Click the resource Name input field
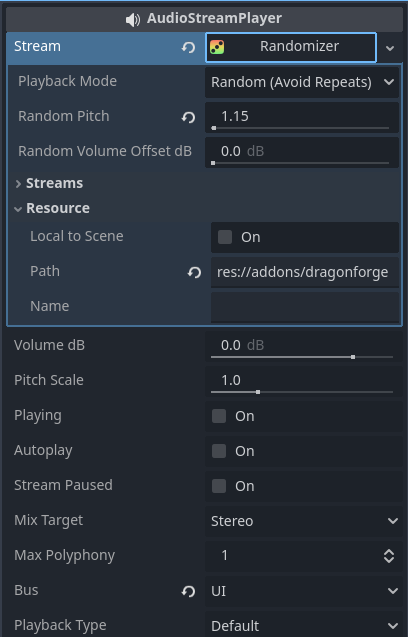Viewport: 408px width, 637px height. point(305,307)
